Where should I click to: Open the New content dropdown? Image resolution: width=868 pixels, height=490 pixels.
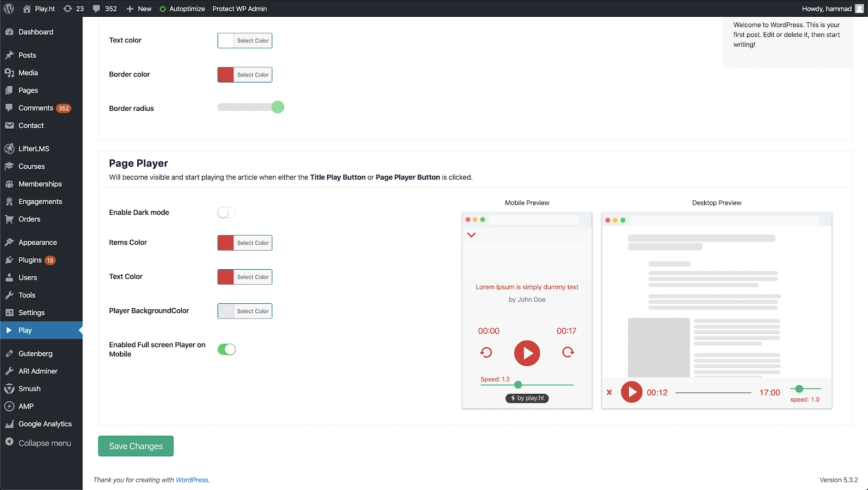point(139,9)
